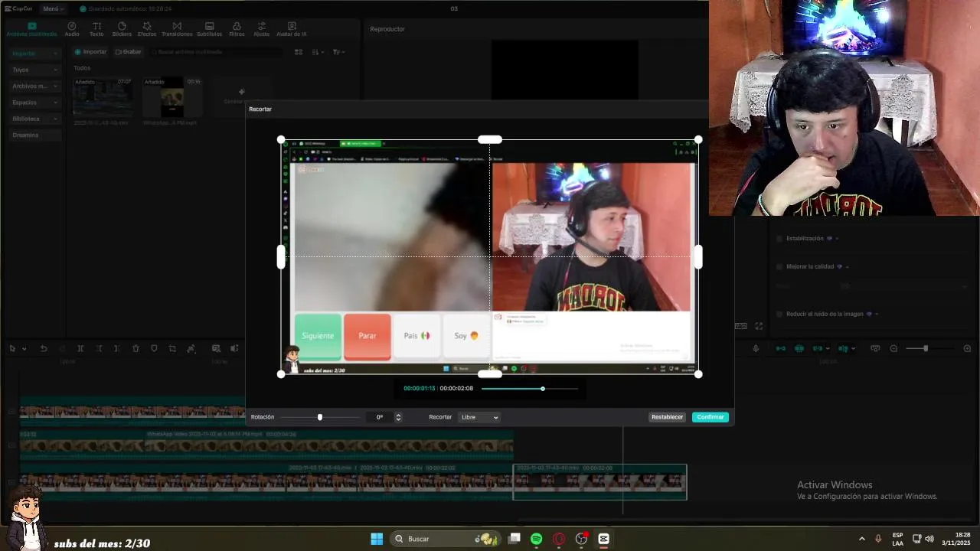Click the microphone record voiceover icon
The image size is (980, 551).
point(756,348)
